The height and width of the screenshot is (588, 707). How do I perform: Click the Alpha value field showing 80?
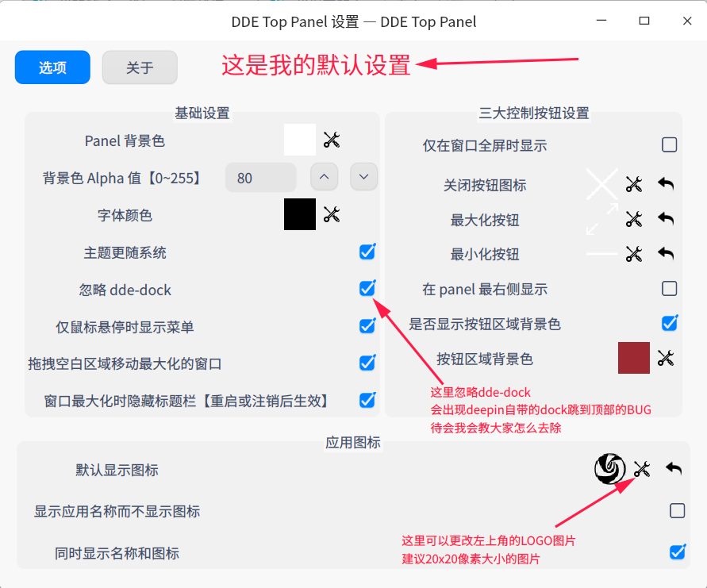(x=260, y=178)
